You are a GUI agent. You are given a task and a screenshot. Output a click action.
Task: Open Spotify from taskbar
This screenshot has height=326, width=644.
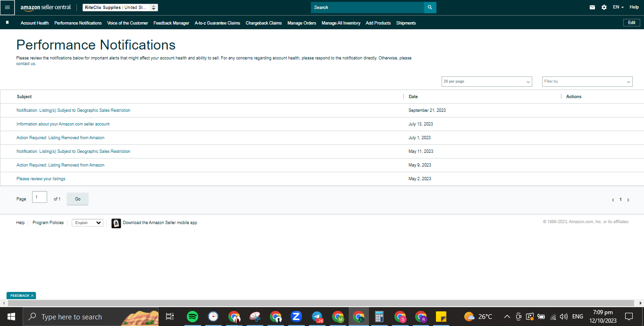click(x=192, y=317)
